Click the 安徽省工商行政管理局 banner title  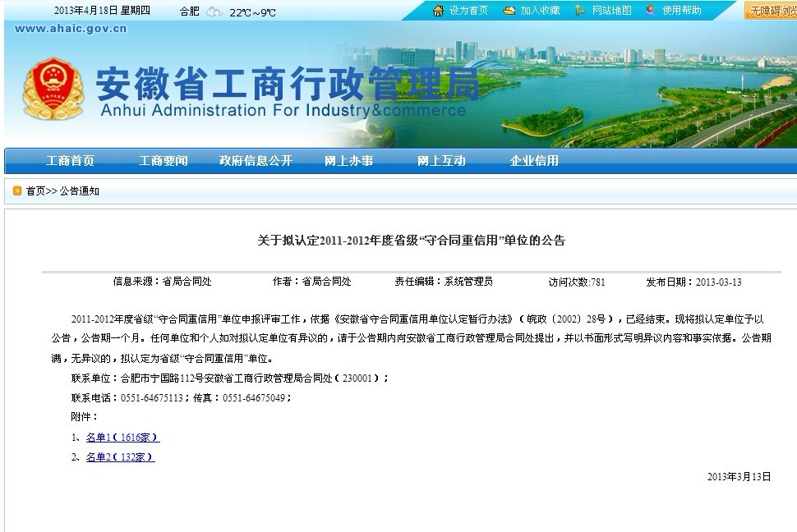(287, 82)
